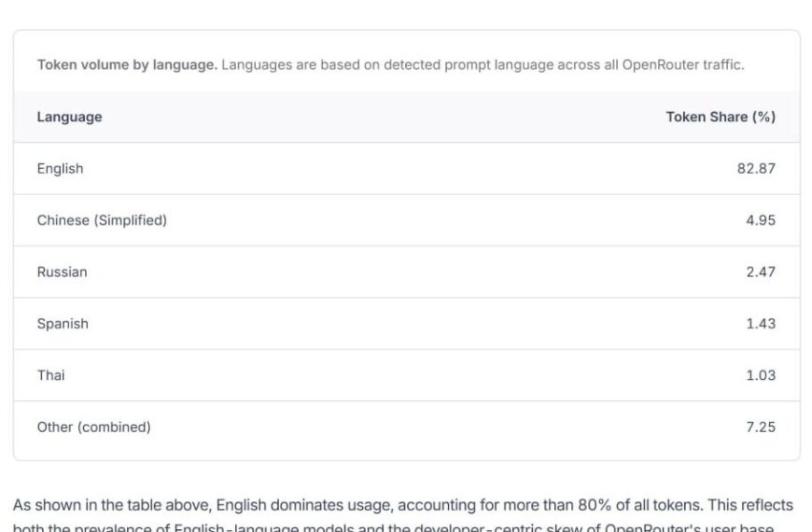Click the paragraph line starting "both the prevalence"
Image resolution: width=812 pixels, height=532 pixels.
coord(392,526)
